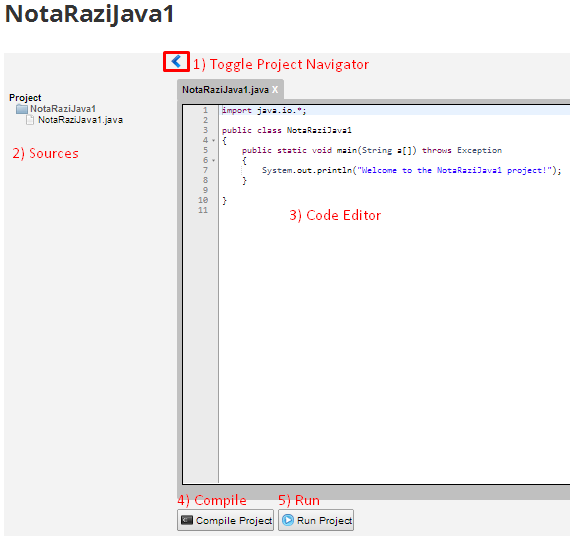Collapse the code fold at line 4
Viewport: 570px width, 536px height.
214,140
